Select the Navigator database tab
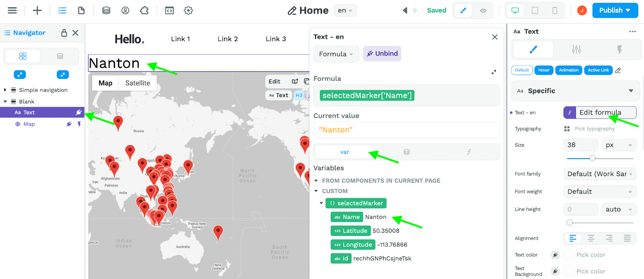The width and height of the screenshot is (644, 279). click(60, 56)
